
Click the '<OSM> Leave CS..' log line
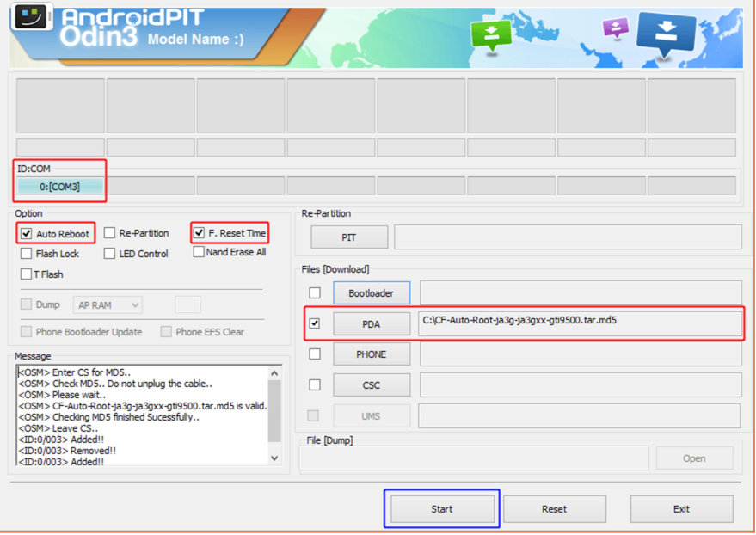(58, 428)
